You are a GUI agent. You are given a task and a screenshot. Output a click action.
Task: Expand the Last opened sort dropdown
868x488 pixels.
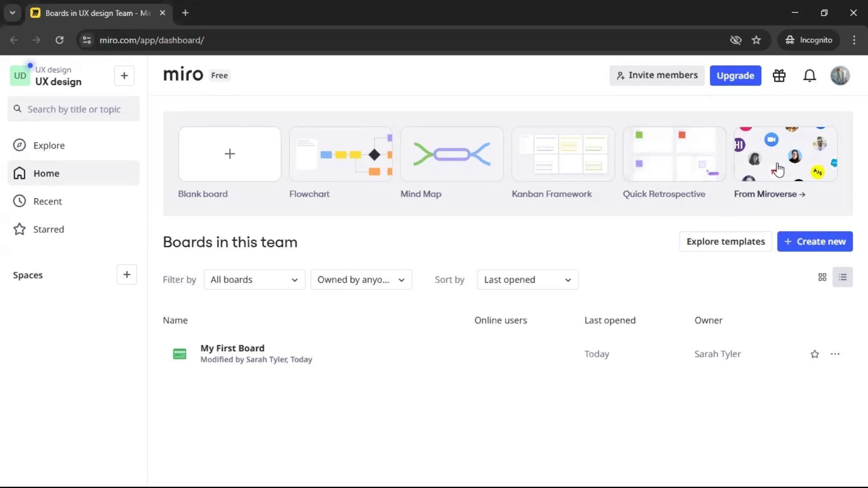(527, 280)
